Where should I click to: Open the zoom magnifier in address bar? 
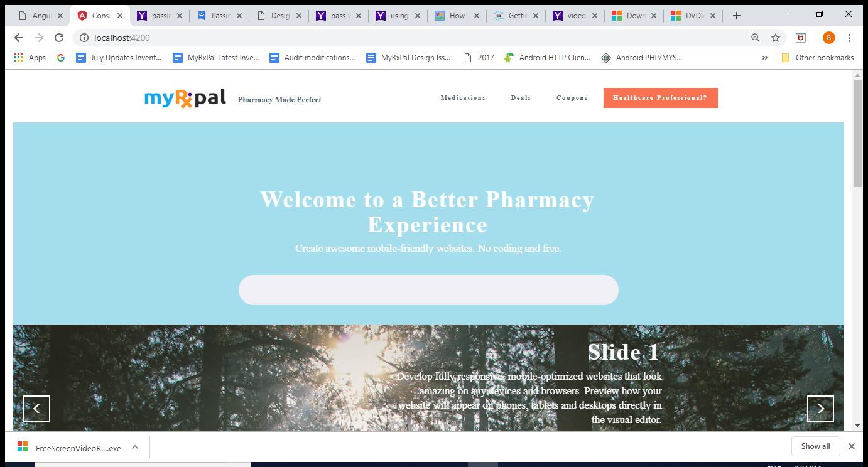756,38
